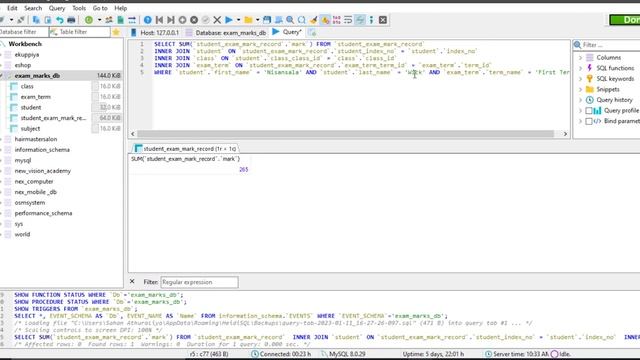
Task: Open the User manager icon
Action: (x=109, y=20)
